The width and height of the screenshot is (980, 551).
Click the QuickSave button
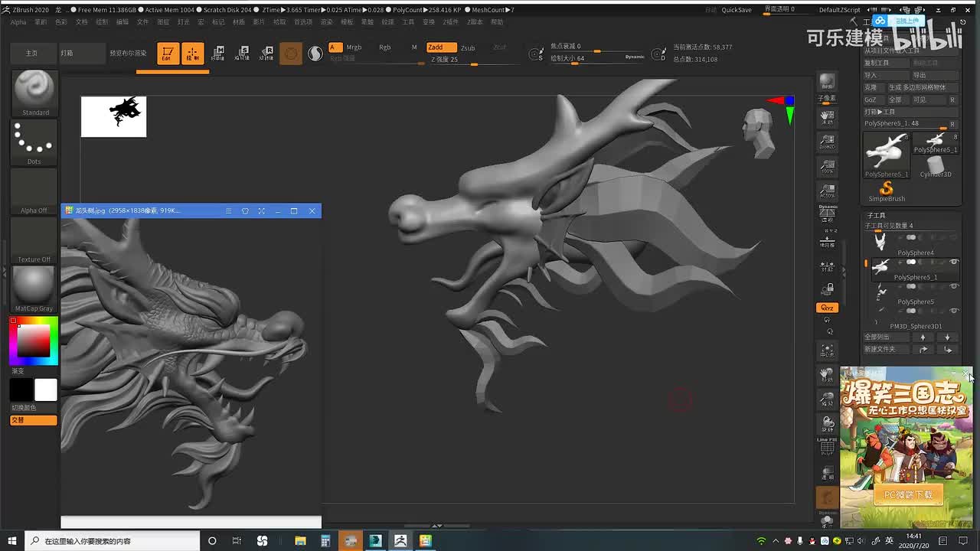coord(737,10)
